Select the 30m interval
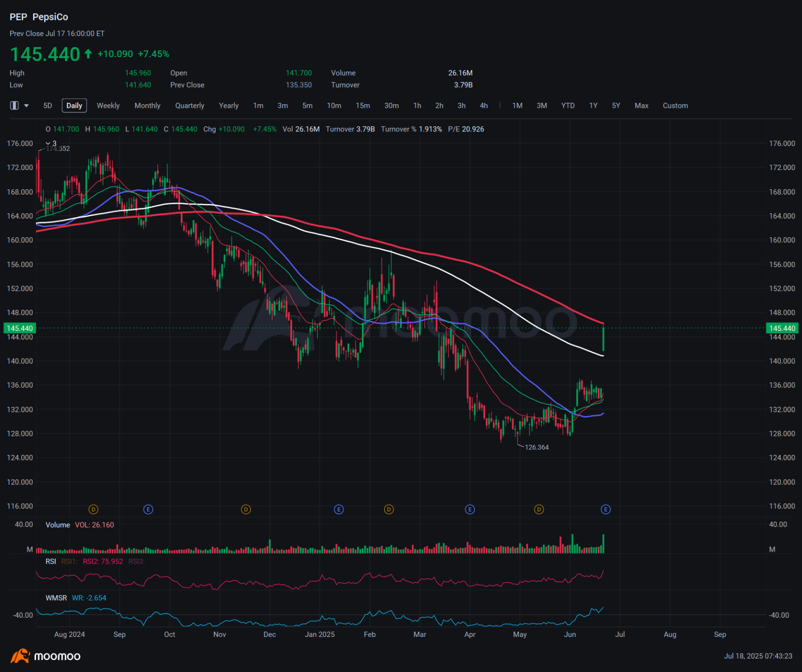Viewport: 802px width, 672px height. (x=391, y=106)
